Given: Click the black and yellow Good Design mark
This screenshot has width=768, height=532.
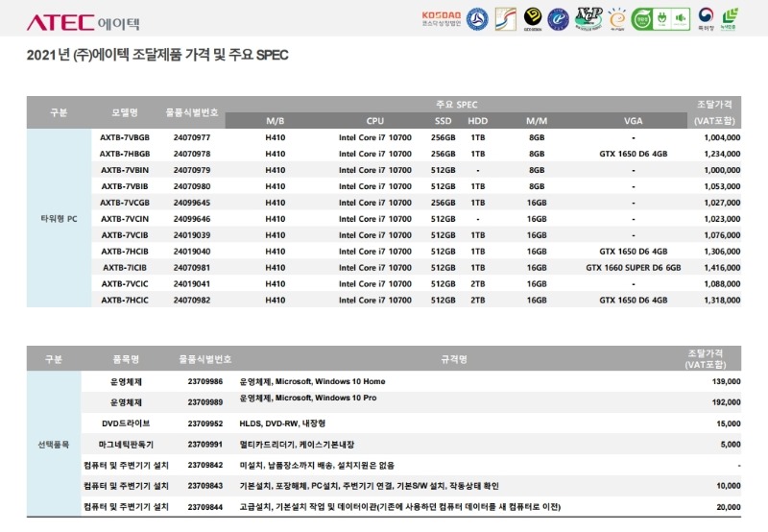Looking at the screenshot, I should tap(533, 19).
